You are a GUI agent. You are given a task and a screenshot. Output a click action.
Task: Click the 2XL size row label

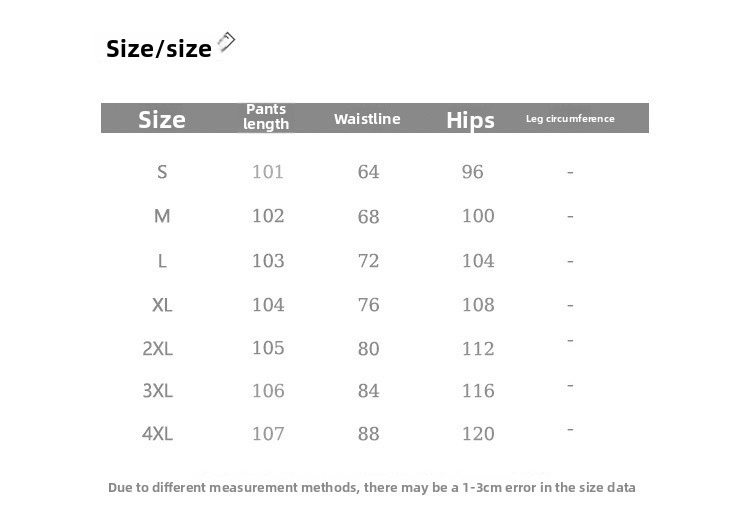click(158, 348)
